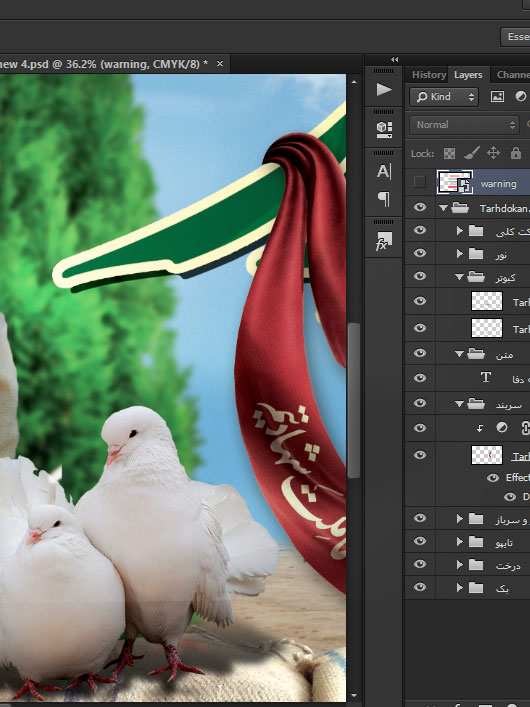This screenshot has width=530, height=707.
Task: Filter layers by pixel layers icon
Action: coord(497,96)
